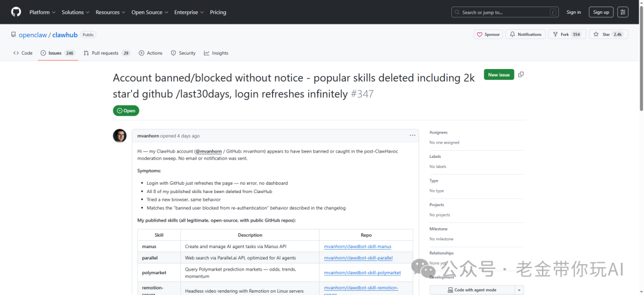The height and width of the screenshot is (295, 644).
Task: Copy issue link icon beside New issue
Action: point(521,74)
